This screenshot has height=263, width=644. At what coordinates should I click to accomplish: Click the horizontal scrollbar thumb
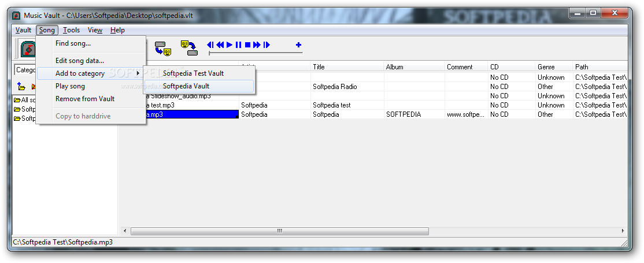280,231
